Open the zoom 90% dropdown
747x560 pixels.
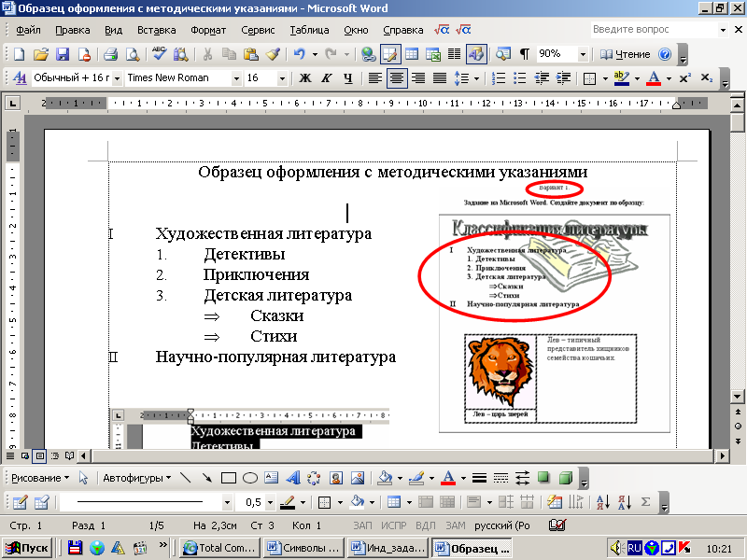tap(583, 54)
